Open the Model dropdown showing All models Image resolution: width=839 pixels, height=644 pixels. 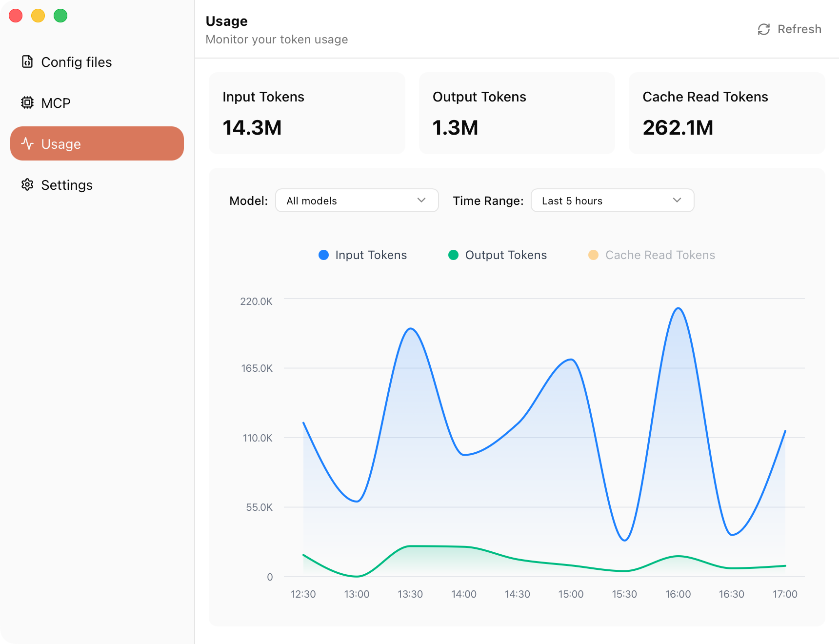357,201
